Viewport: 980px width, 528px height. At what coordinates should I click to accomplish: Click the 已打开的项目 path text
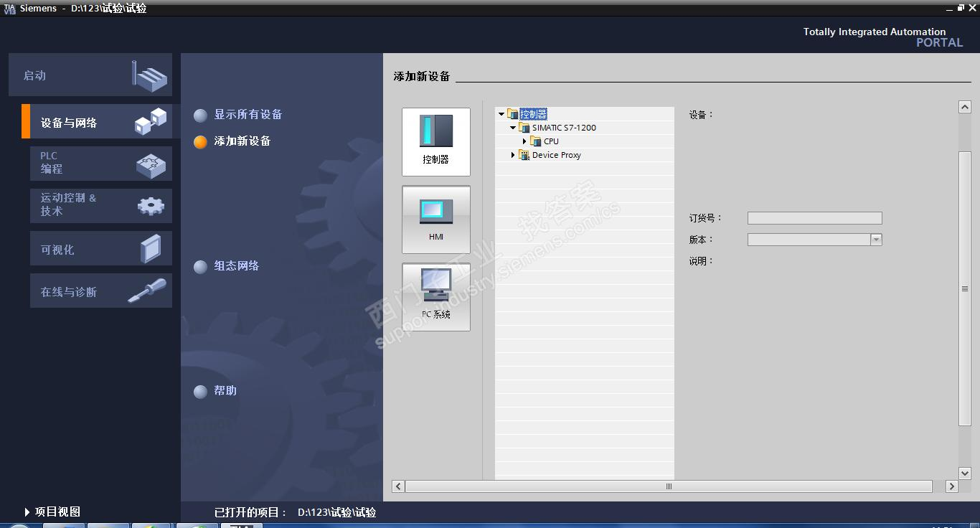click(336, 512)
